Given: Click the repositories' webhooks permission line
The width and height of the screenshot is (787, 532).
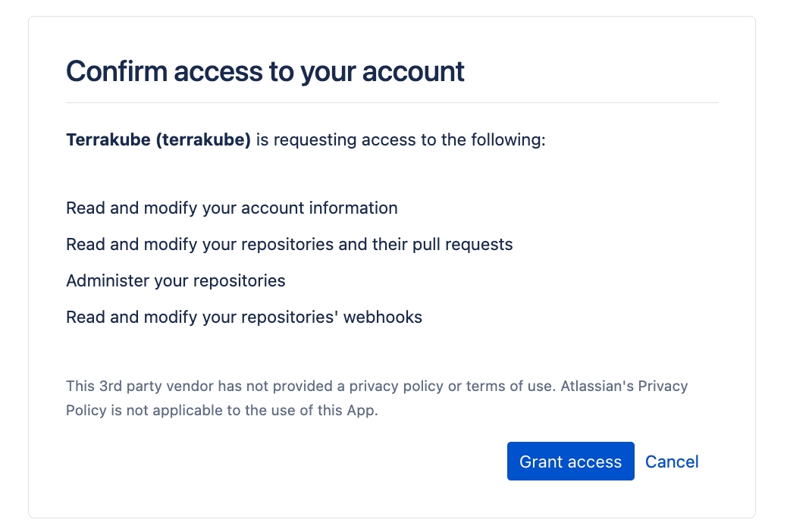Looking at the screenshot, I should (244, 317).
